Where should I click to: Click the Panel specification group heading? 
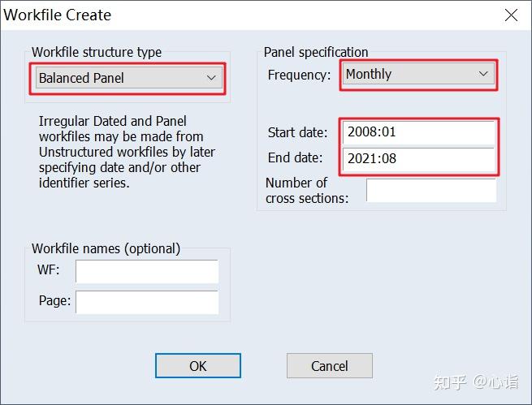316,52
